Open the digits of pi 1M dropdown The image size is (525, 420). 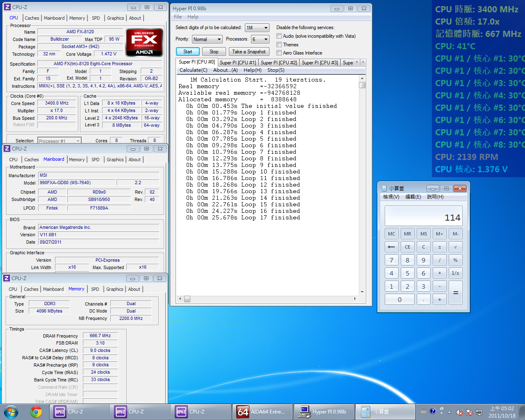point(257,28)
